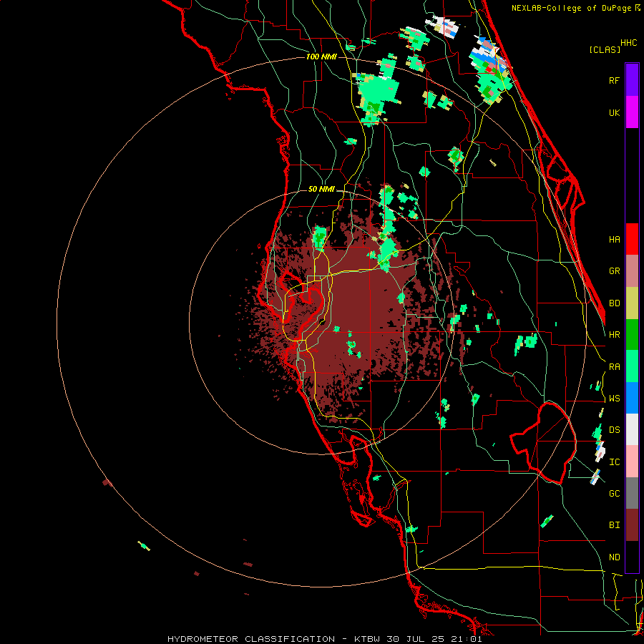Click the 'HYDROMETEOR CLASSIFICATION' title text
Image resolution: width=644 pixels, height=644 pixels.
(251, 639)
